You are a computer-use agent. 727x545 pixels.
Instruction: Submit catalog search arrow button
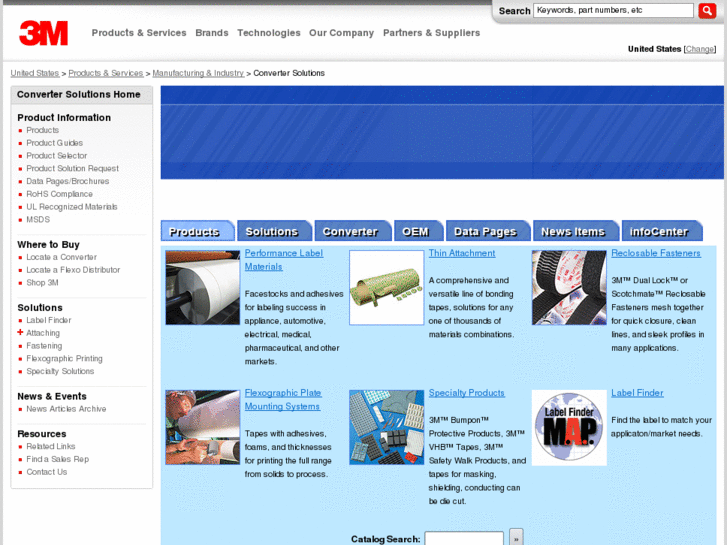(516, 537)
